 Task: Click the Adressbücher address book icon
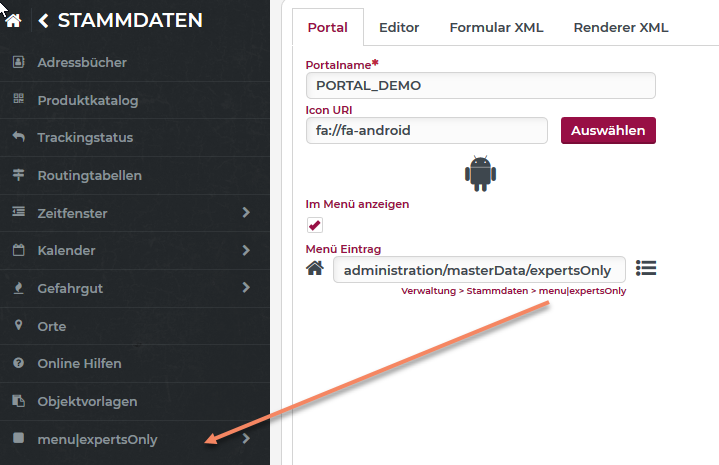coord(18,62)
